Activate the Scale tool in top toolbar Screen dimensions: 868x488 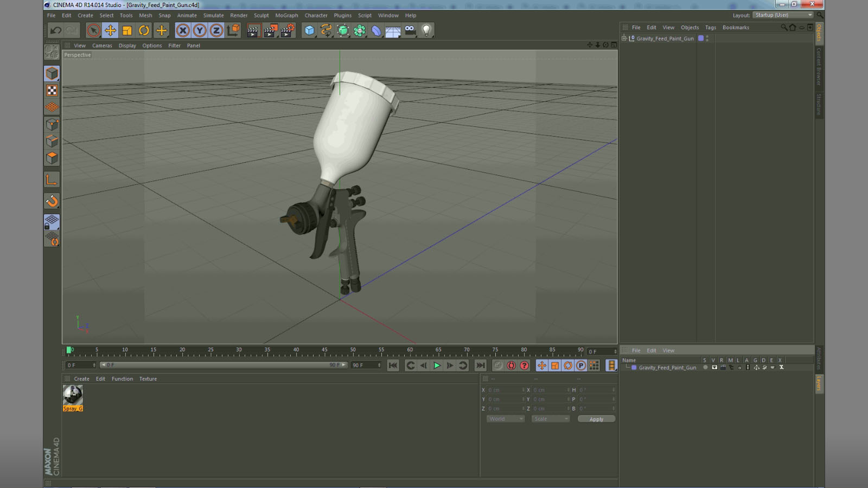[127, 30]
